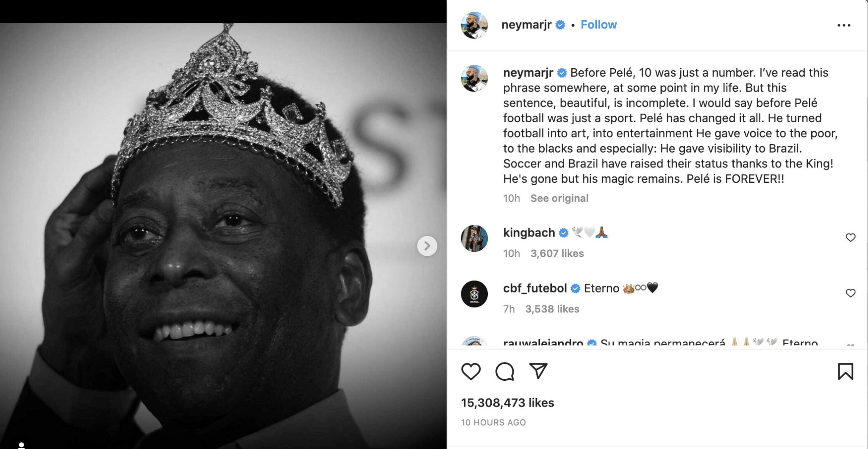Share the post via paper plane icon

pyautogui.click(x=538, y=371)
